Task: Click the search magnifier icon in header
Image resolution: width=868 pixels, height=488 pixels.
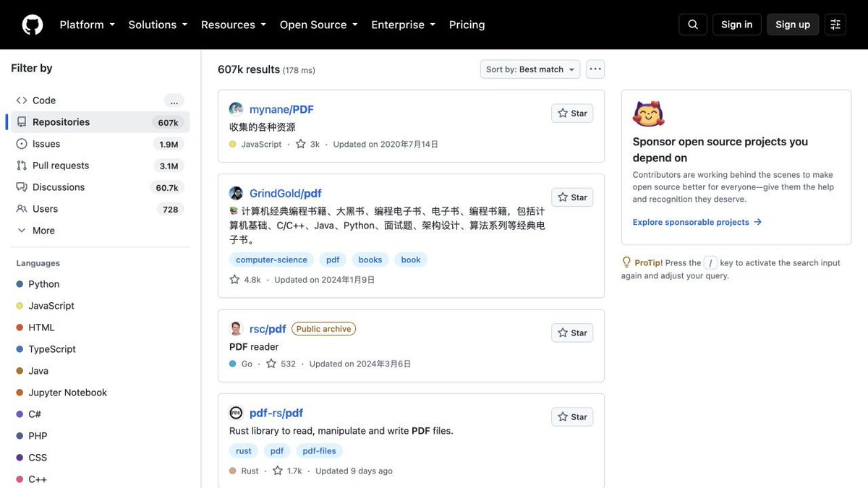Action: pos(693,25)
